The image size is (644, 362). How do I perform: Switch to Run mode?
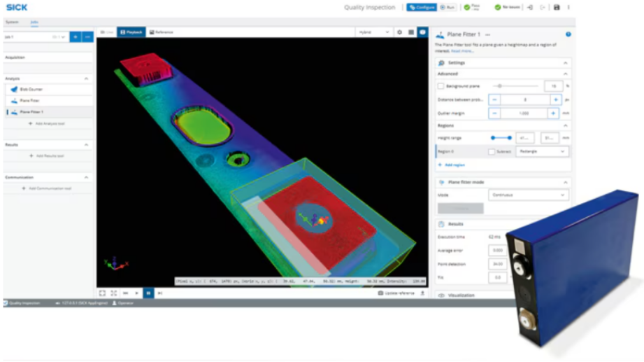[448, 7]
